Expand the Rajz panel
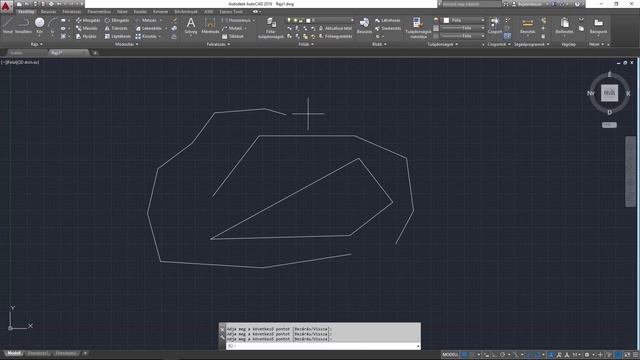This screenshot has height=360, width=640. pos(36,44)
